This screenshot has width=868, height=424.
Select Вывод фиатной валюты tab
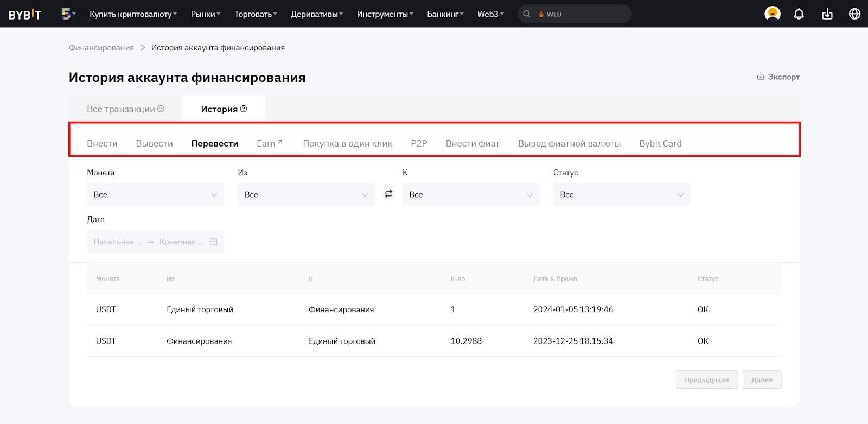[569, 143]
